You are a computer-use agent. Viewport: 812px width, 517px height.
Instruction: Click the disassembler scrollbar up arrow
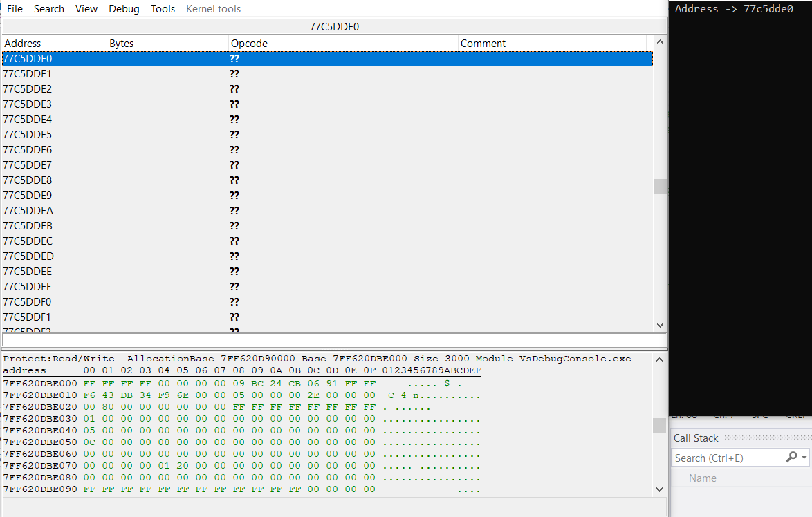[x=660, y=43]
